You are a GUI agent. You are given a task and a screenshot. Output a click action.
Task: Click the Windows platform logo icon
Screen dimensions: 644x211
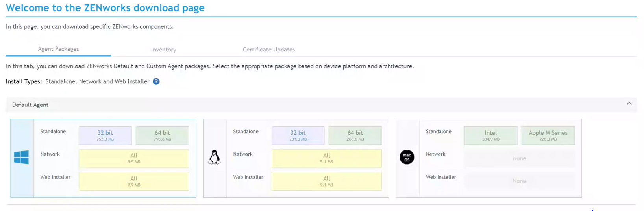click(21, 158)
